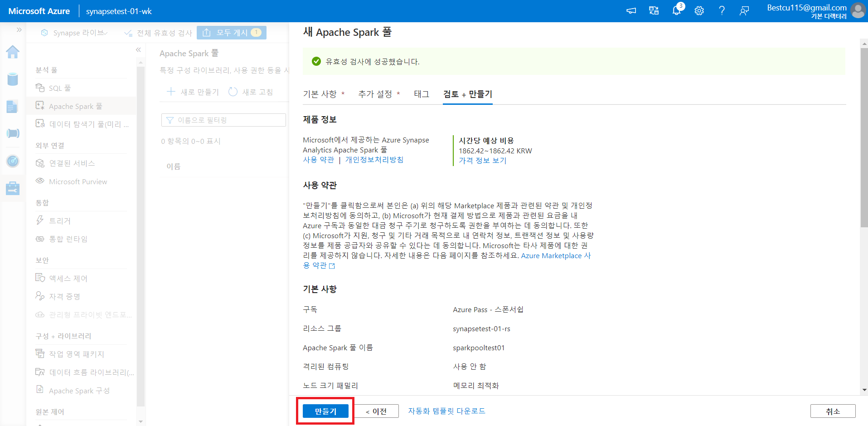Click 새로 고침 refresh button
The height and width of the screenshot is (426, 868).
[251, 92]
